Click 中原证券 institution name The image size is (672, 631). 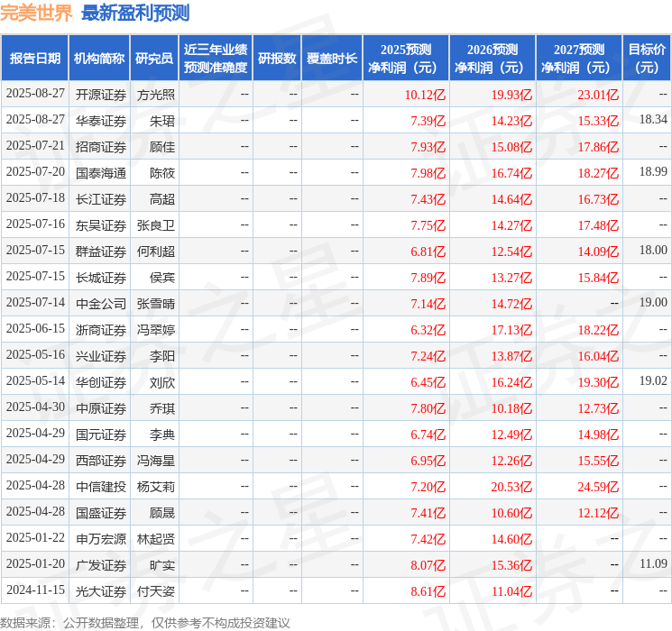[x=101, y=408]
